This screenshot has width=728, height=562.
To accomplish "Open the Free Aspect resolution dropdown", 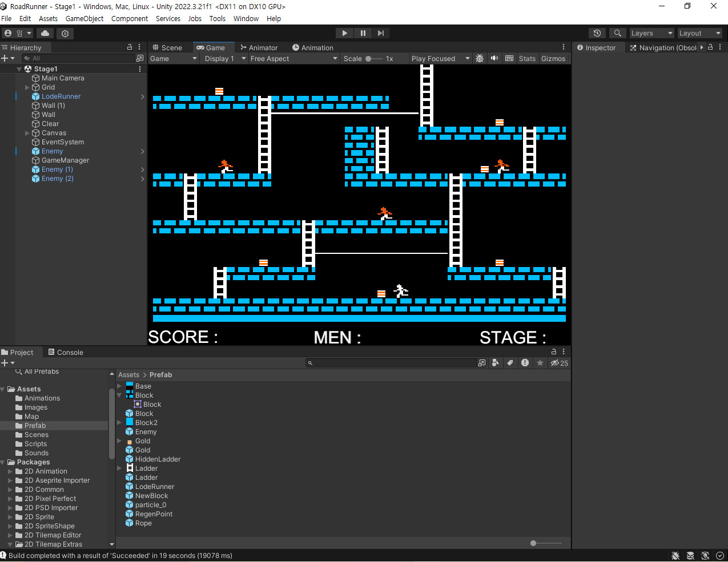I will tap(293, 58).
